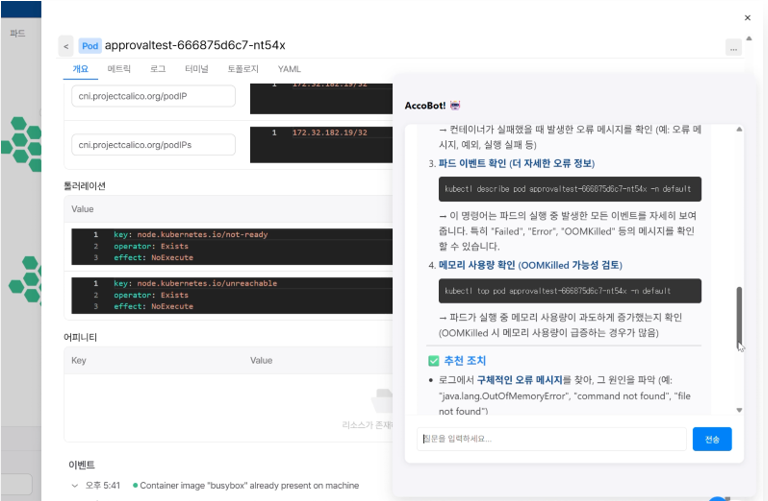
Task: View the YAML tab
Action: tap(289, 69)
